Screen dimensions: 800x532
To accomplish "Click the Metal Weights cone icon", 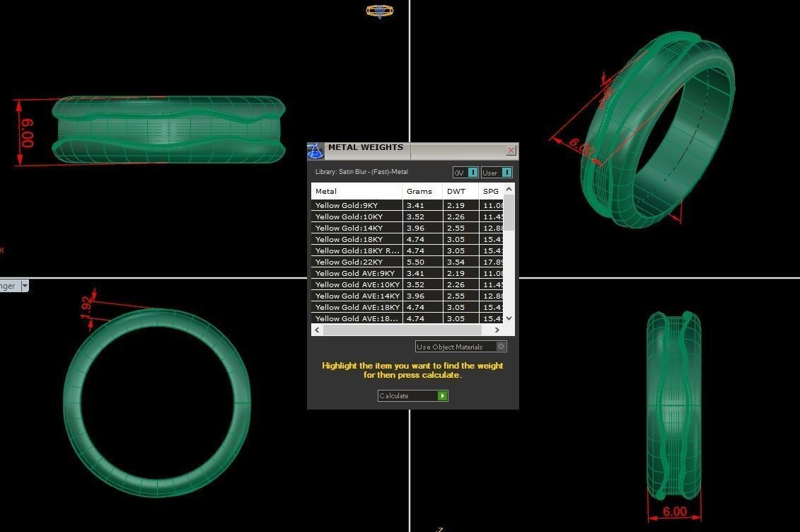I will (315, 151).
